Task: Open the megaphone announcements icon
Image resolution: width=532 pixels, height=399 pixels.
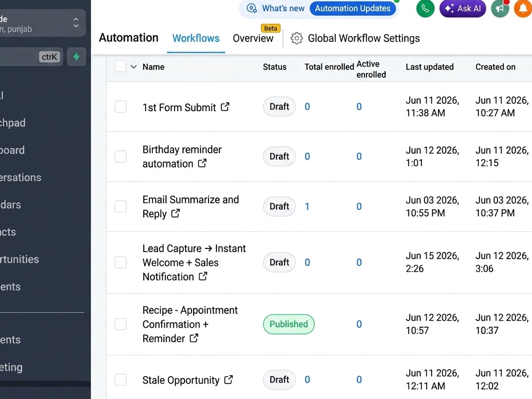Action: (x=500, y=8)
